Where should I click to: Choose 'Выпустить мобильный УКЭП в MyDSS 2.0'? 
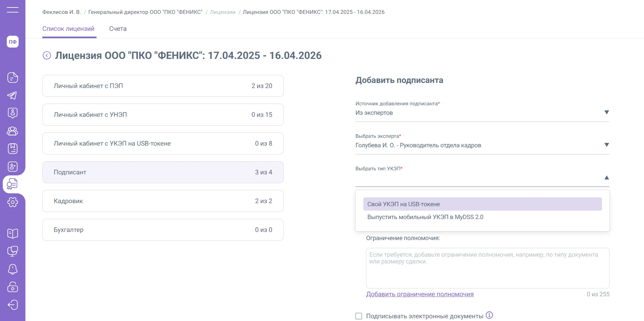(425, 217)
